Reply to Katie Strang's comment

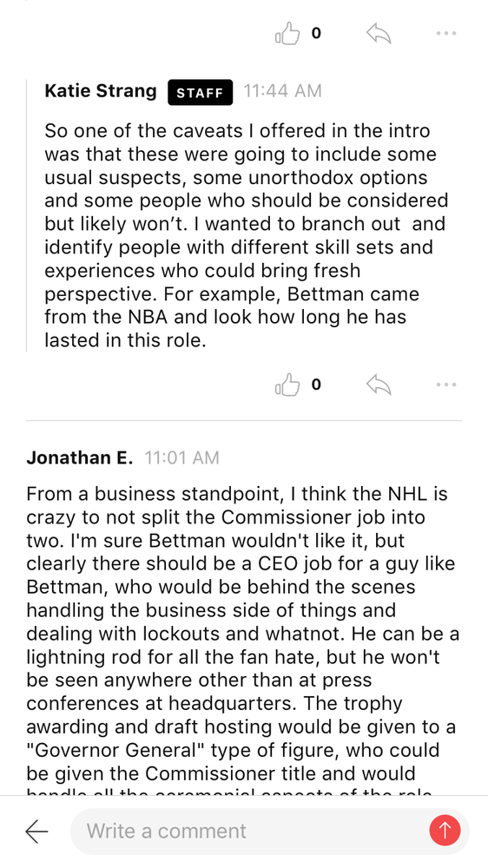click(379, 385)
